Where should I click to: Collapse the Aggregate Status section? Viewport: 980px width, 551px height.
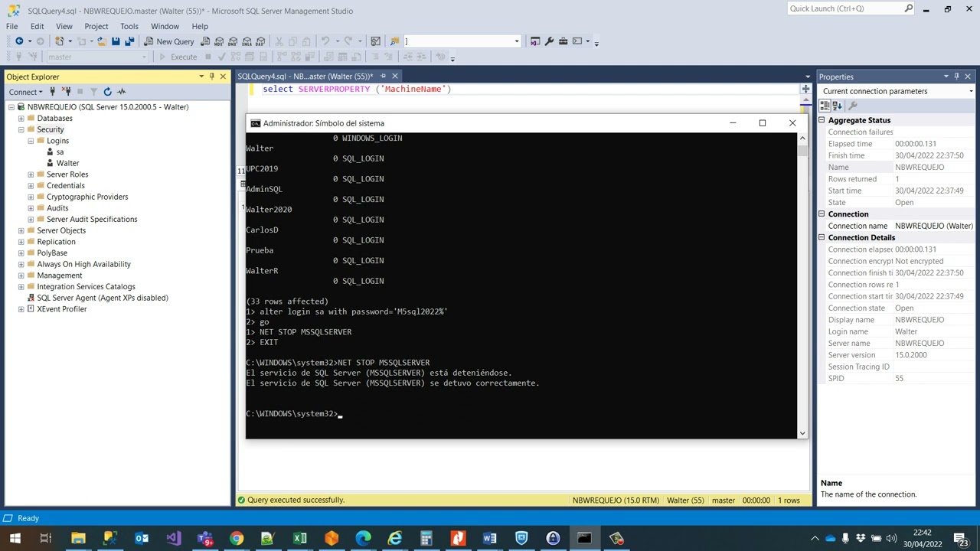(822, 120)
